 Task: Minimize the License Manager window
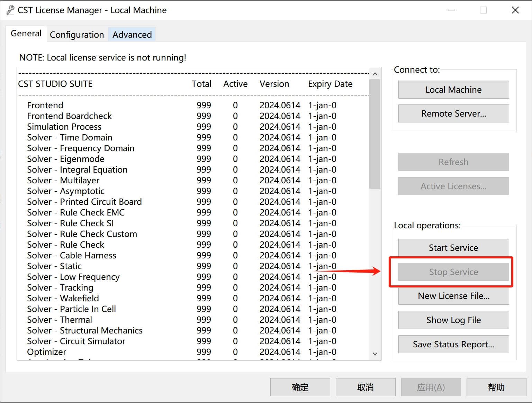pyautogui.click(x=451, y=10)
